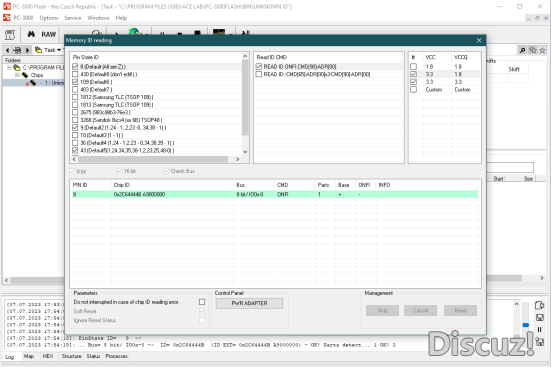Click the Skip button
Viewport: 551px width, 368px height.
pyautogui.click(x=382, y=310)
